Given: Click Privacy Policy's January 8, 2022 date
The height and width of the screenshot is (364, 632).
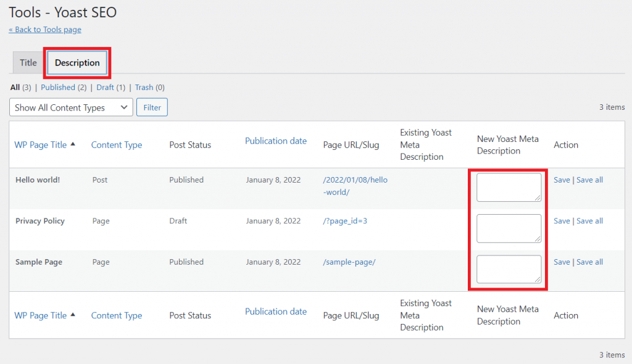Looking at the screenshot, I should point(273,221).
